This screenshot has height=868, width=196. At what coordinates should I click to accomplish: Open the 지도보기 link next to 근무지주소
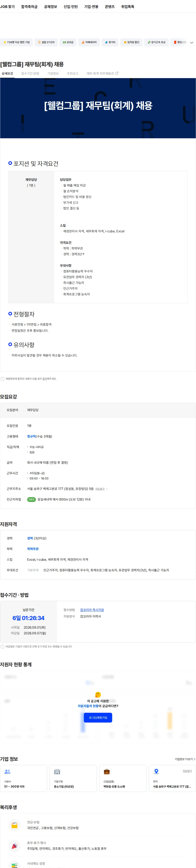click(100, 489)
